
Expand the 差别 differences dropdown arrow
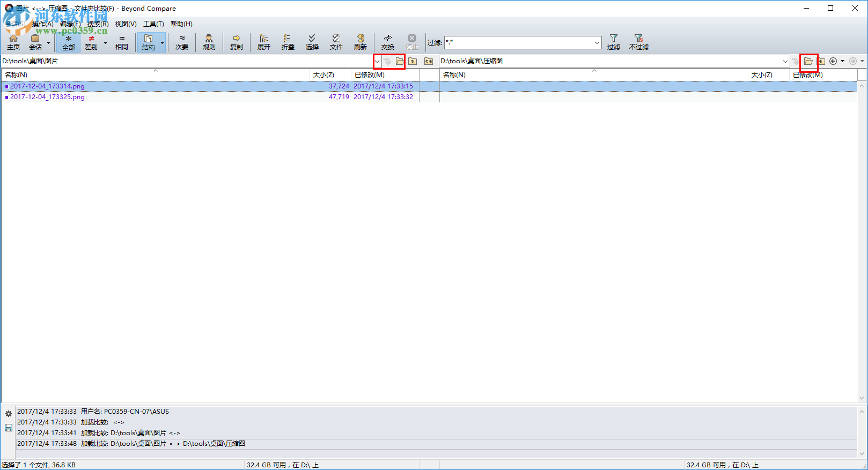(105, 42)
